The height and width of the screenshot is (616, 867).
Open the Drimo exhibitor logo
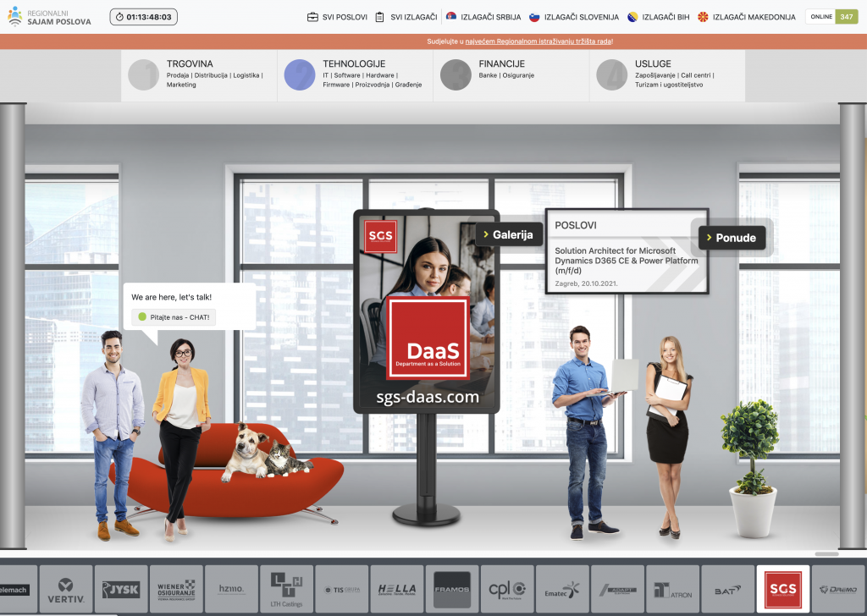838,589
